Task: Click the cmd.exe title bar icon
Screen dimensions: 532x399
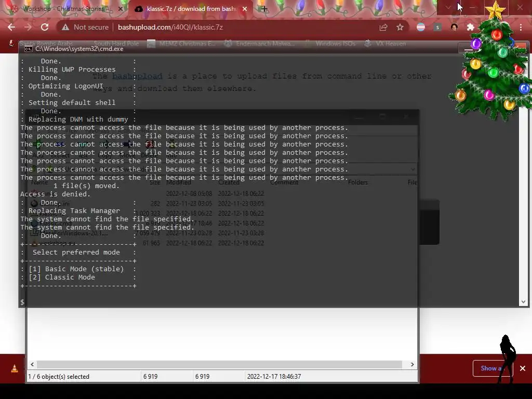Action: (x=29, y=49)
